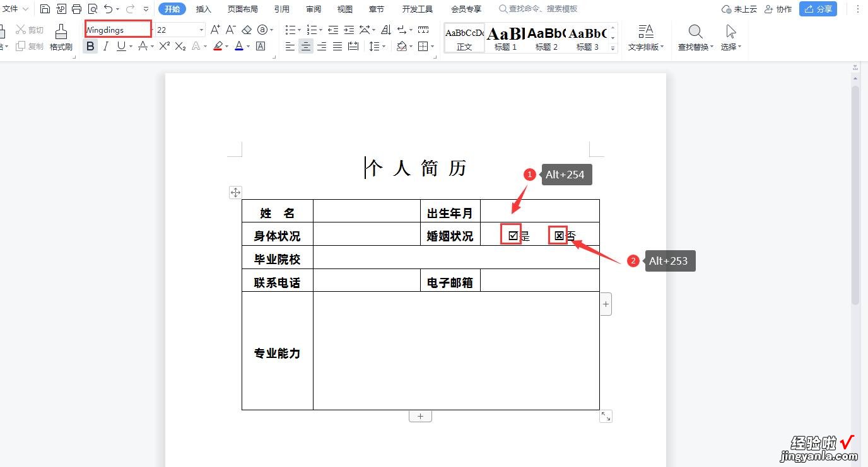The width and height of the screenshot is (868, 467).
Task: Justify text alignment icon
Action: coord(337,46)
